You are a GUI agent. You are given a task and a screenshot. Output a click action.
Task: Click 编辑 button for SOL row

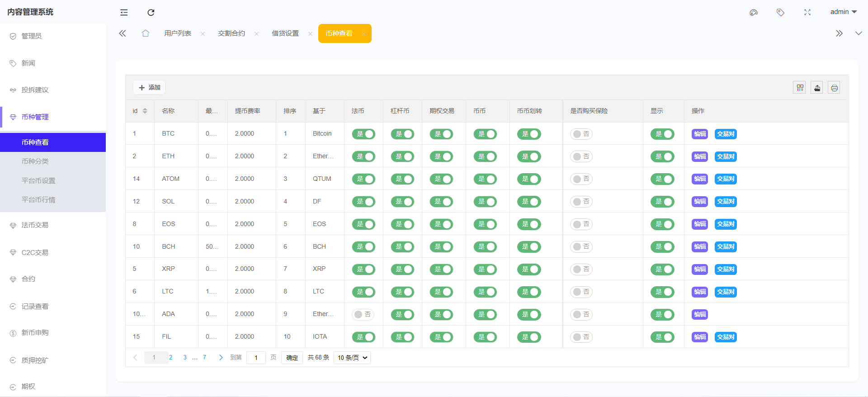point(699,202)
